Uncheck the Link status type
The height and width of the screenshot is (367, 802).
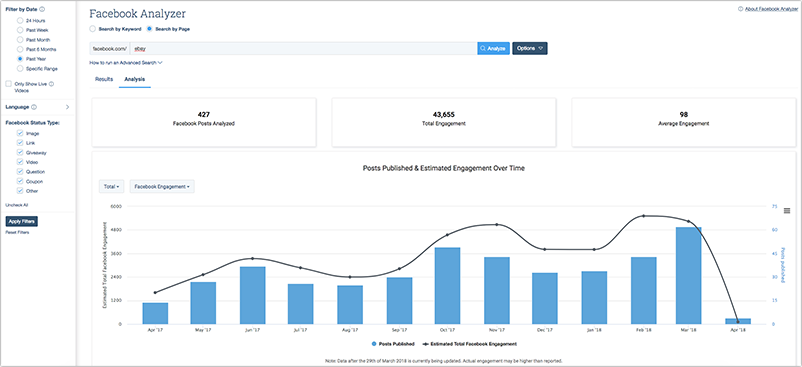[20, 143]
